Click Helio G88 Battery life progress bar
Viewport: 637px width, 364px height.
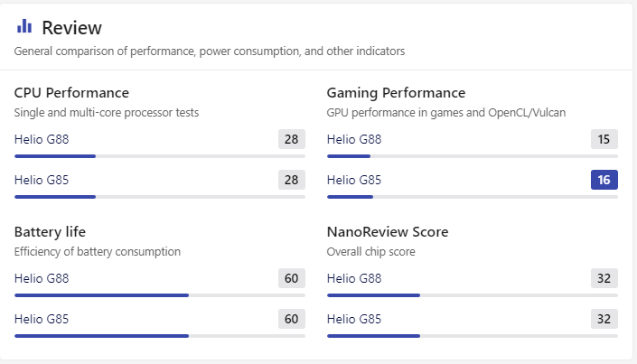point(159,295)
